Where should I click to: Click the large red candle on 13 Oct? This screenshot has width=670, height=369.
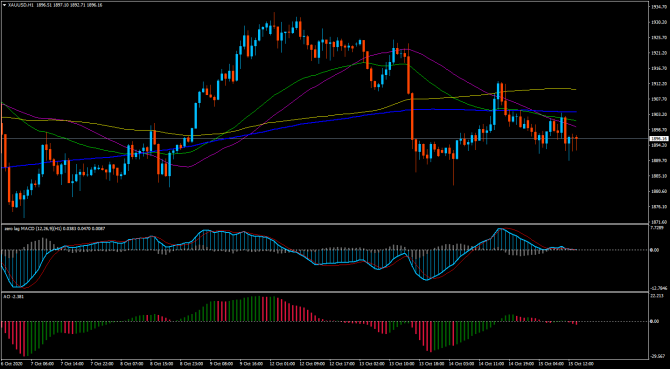[x=412, y=116]
